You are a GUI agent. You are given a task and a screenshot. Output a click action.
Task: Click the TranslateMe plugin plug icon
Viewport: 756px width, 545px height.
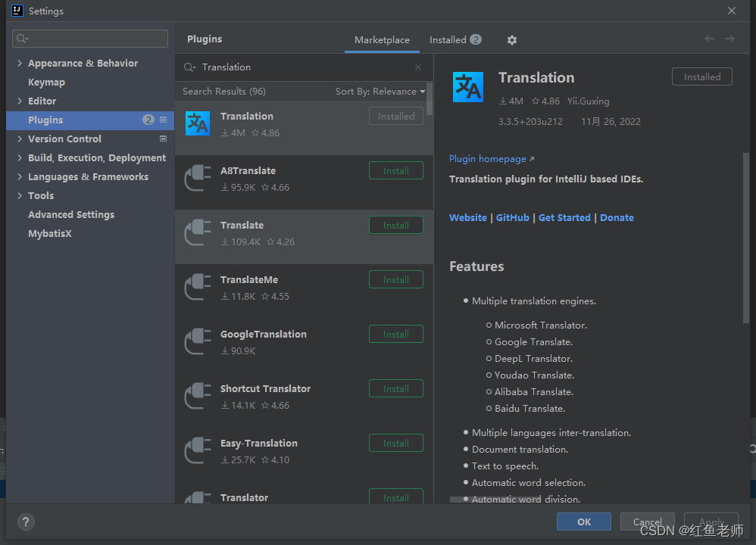pos(198,287)
